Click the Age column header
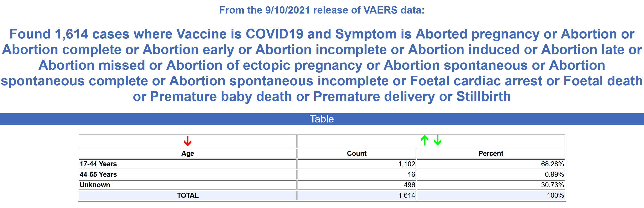The image size is (644, 208). (188, 154)
